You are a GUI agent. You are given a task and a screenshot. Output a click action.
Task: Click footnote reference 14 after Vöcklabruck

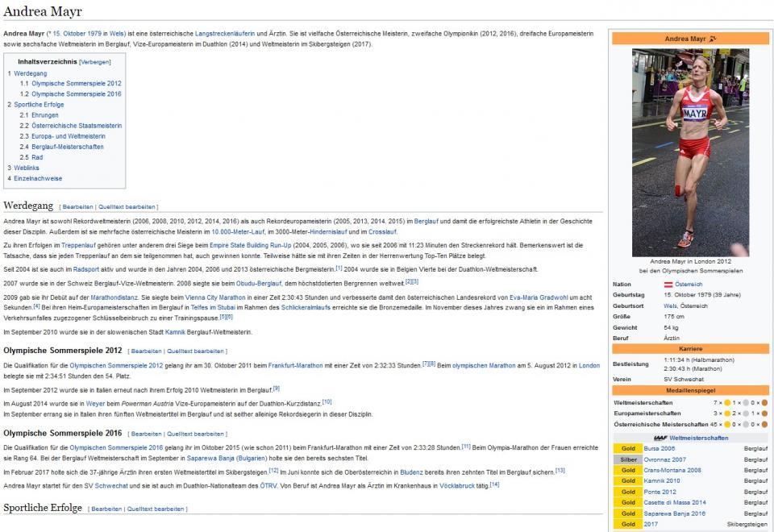(x=494, y=484)
